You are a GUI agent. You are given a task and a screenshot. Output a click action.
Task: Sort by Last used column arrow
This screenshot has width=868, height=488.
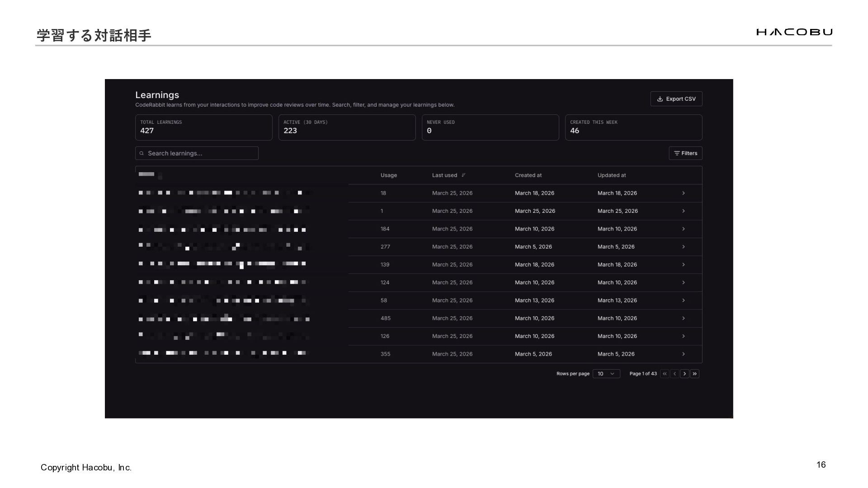463,175
